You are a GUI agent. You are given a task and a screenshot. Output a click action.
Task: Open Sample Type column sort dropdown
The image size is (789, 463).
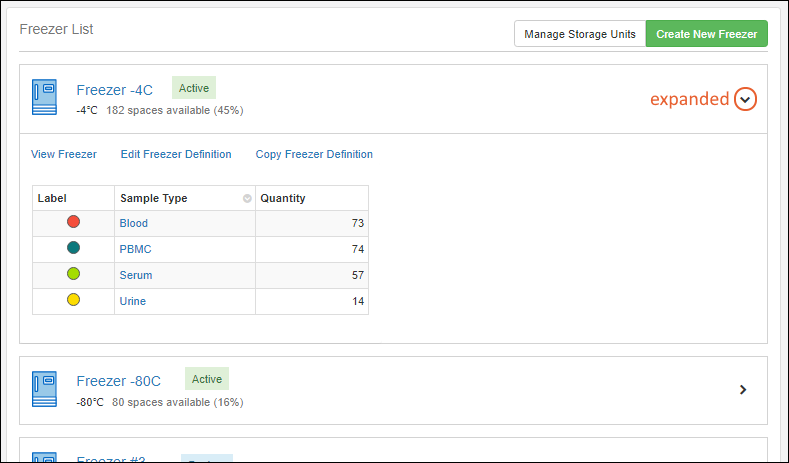point(247,199)
